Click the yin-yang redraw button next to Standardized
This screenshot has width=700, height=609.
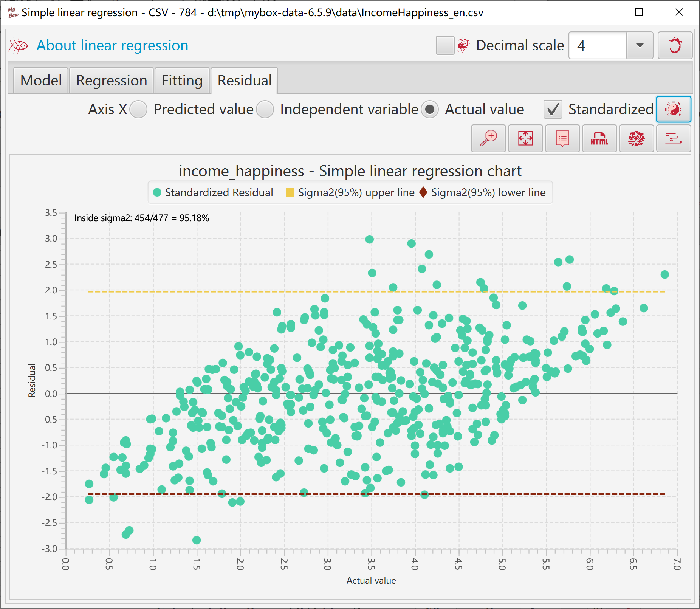674,109
